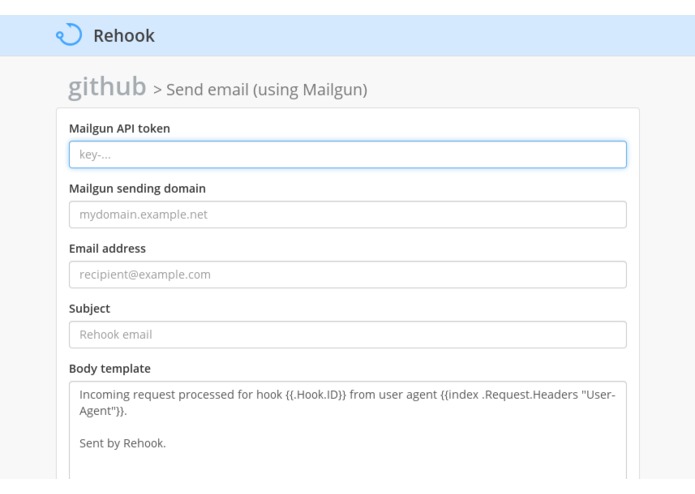Click inside the Body template textarea

tap(348, 430)
